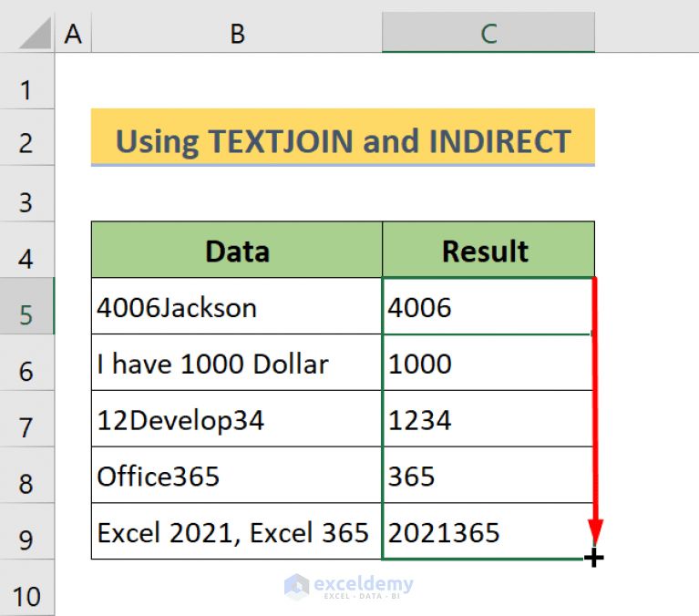Select row 3 header

[26, 193]
